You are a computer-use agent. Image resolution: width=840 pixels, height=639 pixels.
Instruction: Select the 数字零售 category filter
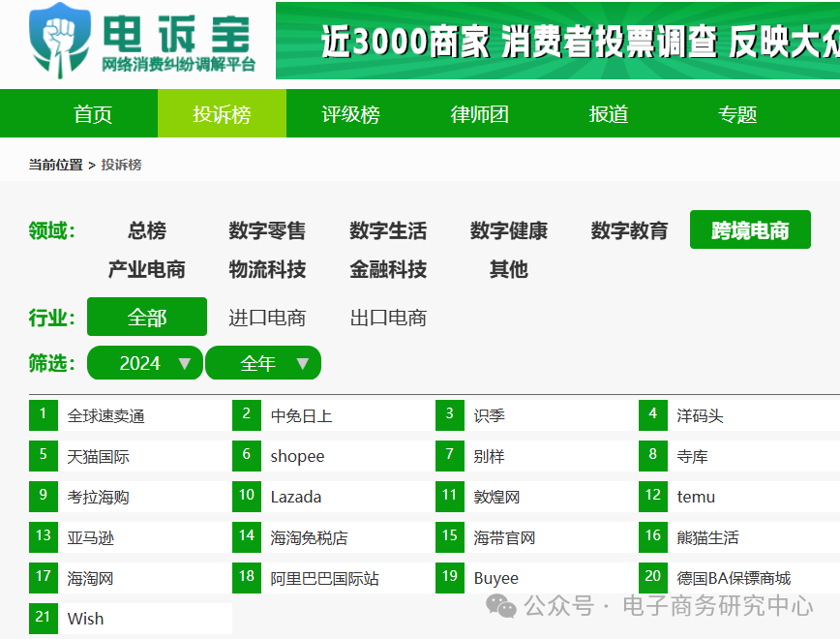coord(266,230)
